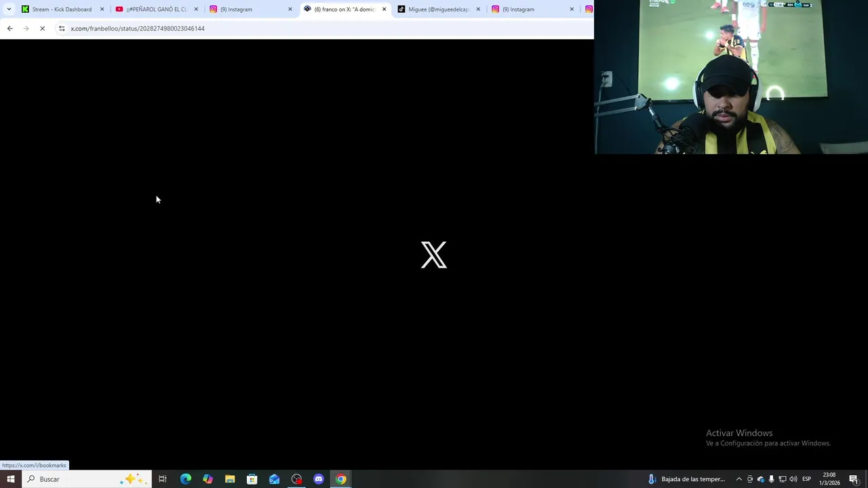The image size is (868, 488).
Task: Click the Buscar search box on the taskbar
Action: click(86, 479)
